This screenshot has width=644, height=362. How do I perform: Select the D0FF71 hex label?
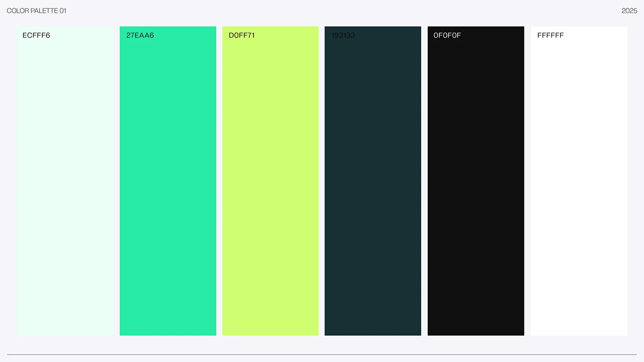pos(241,35)
